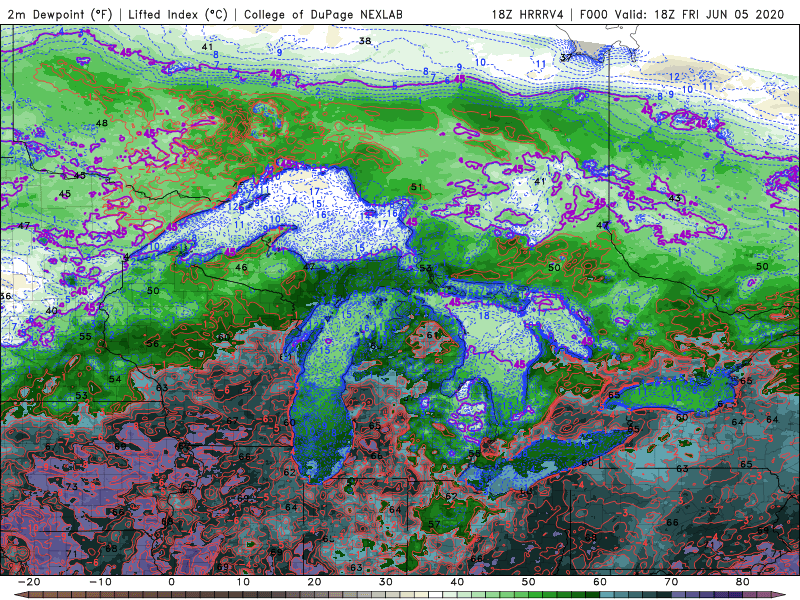The height and width of the screenshot is (600, 800).
Task: Click the dewpoint value 51 north of Lake Superior
Action: (417, 187)
